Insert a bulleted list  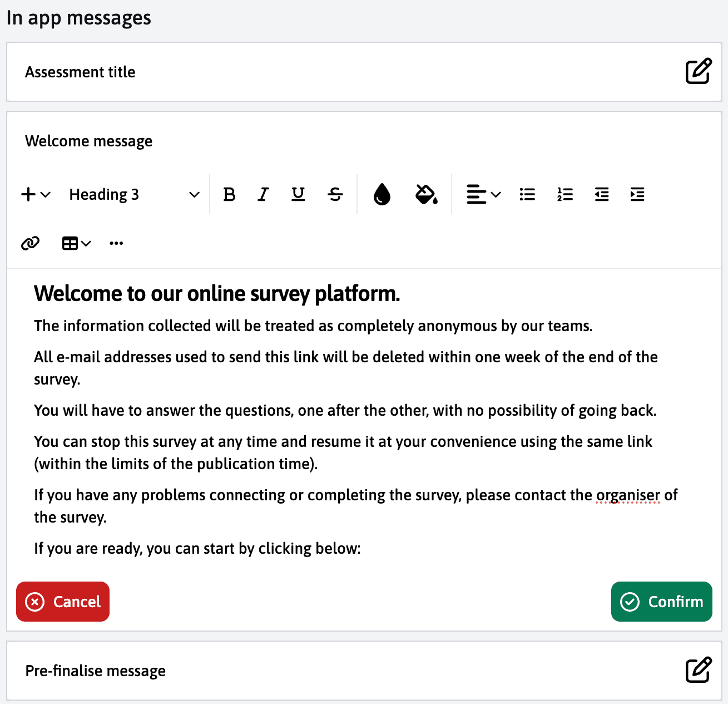coord(527,194)
